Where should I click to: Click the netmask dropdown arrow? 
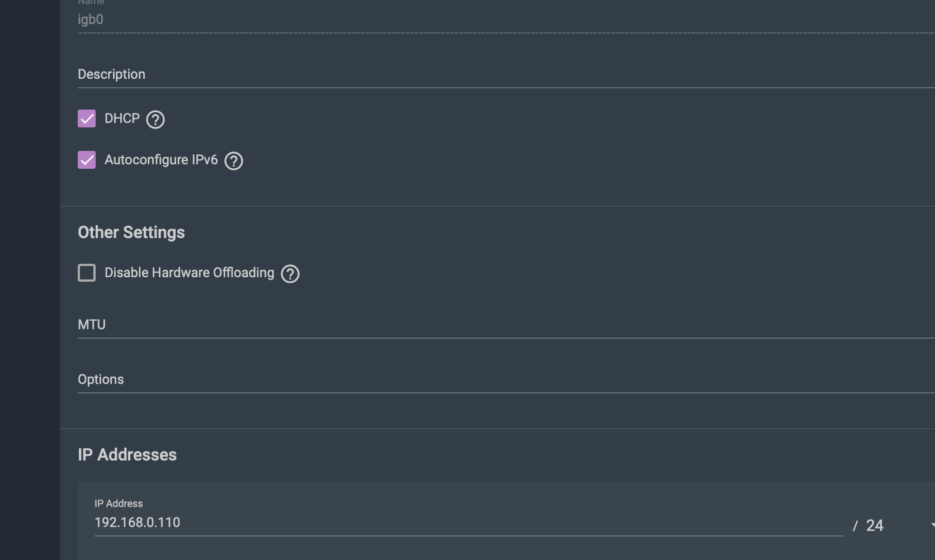point(932,525)
